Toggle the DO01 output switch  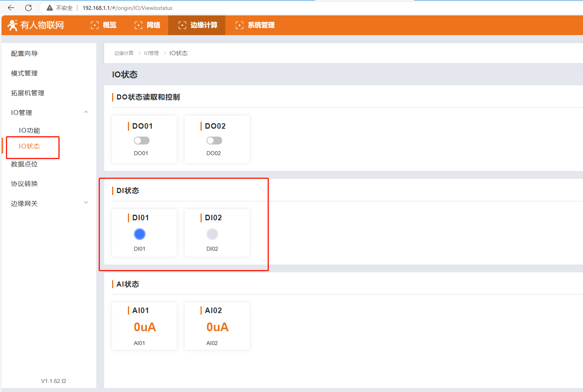click(x=142, y=141)
